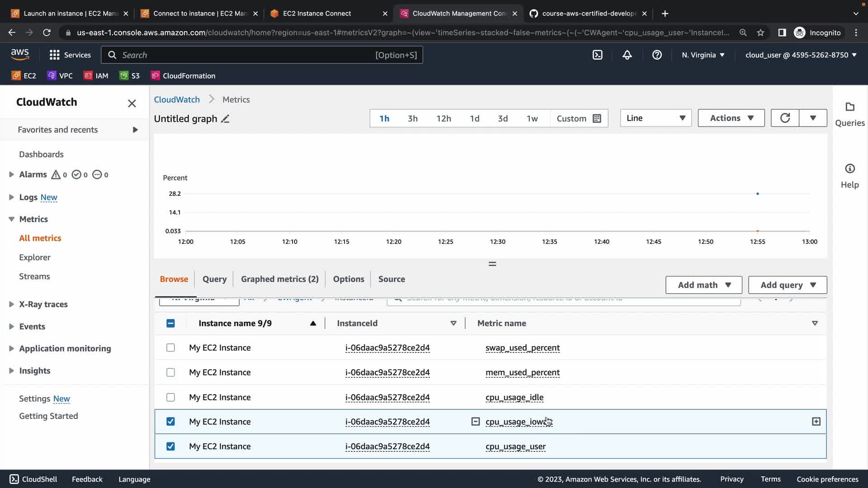Expand the Actions dropdown menu
The image size is (868, 488).
pyautogui.click(x=731, y=118)
